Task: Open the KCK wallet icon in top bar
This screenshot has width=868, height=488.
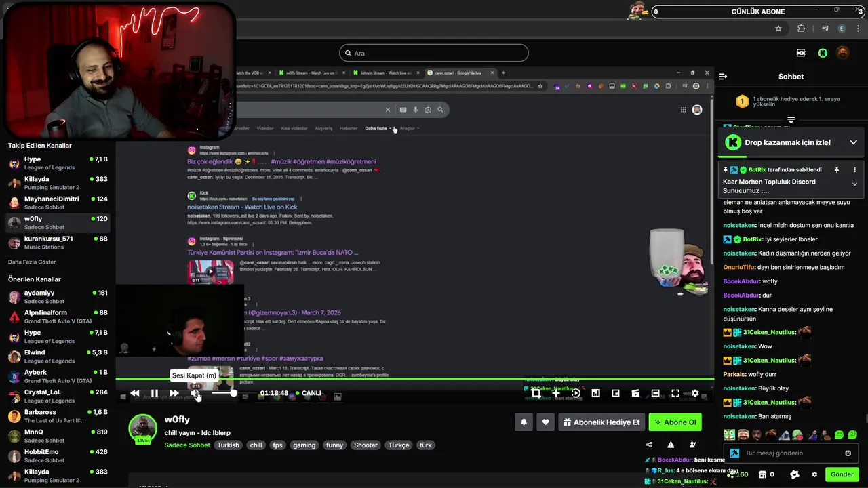Action: click(x=801, y=53)
